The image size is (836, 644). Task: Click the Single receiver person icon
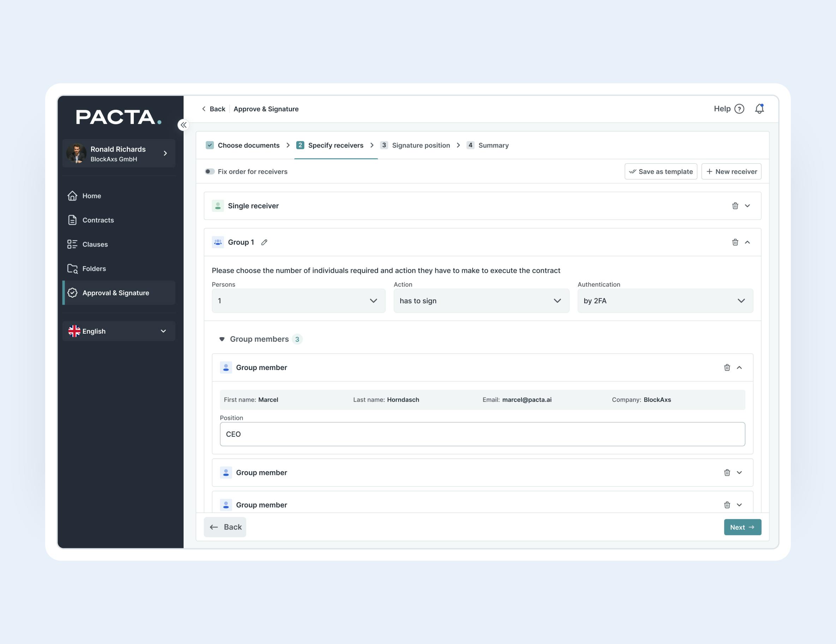coord(218,205)
